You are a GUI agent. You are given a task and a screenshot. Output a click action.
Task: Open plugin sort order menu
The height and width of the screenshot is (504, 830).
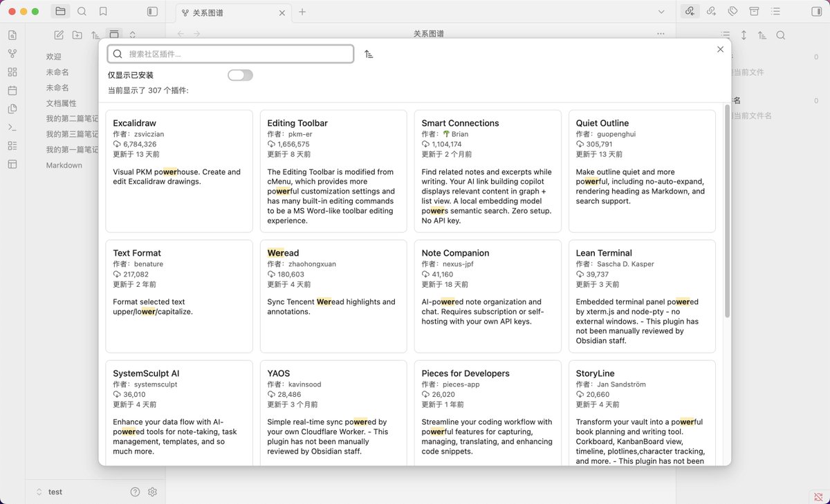369,54
